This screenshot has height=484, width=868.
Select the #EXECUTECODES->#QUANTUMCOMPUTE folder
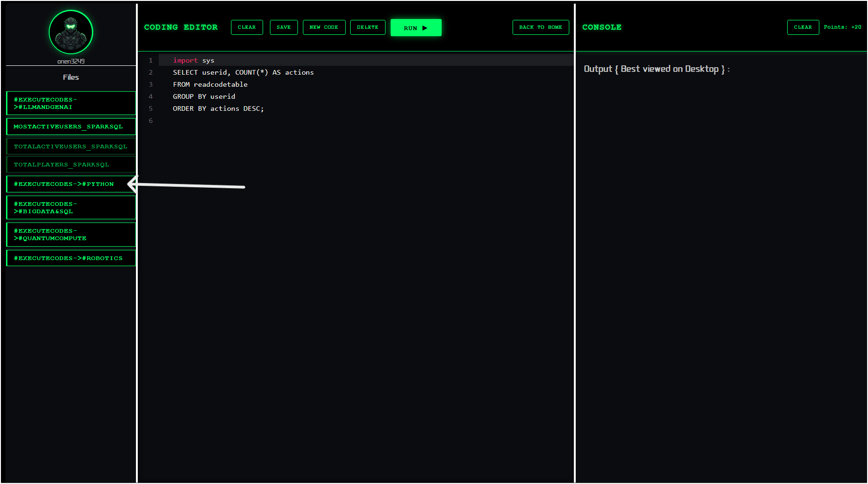[71, 235]
